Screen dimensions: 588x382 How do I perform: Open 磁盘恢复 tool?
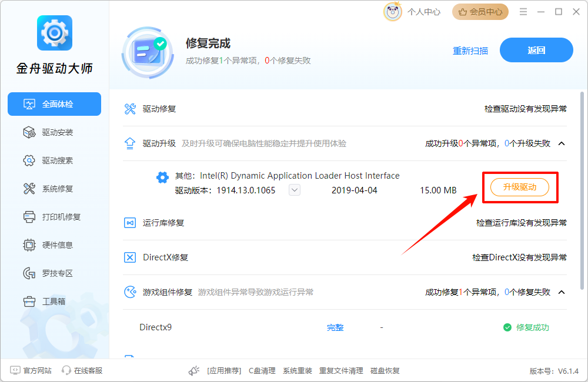(385, 371)
